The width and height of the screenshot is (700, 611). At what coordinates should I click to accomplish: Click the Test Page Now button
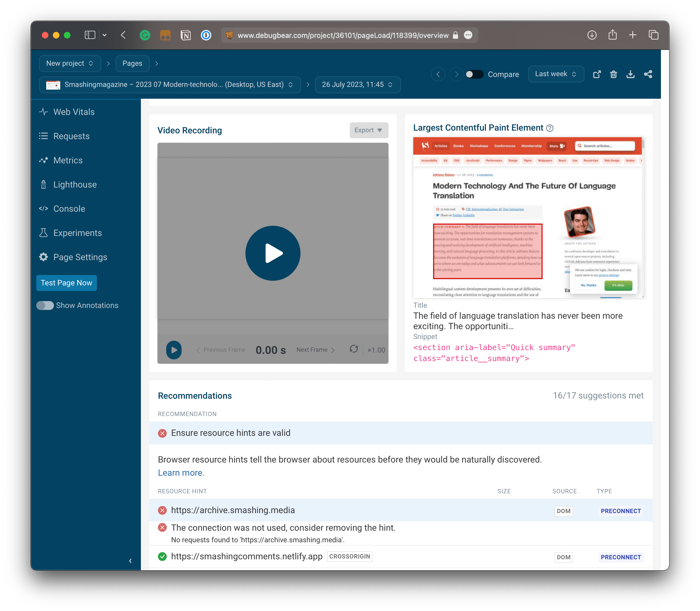(x=66, y=283)
